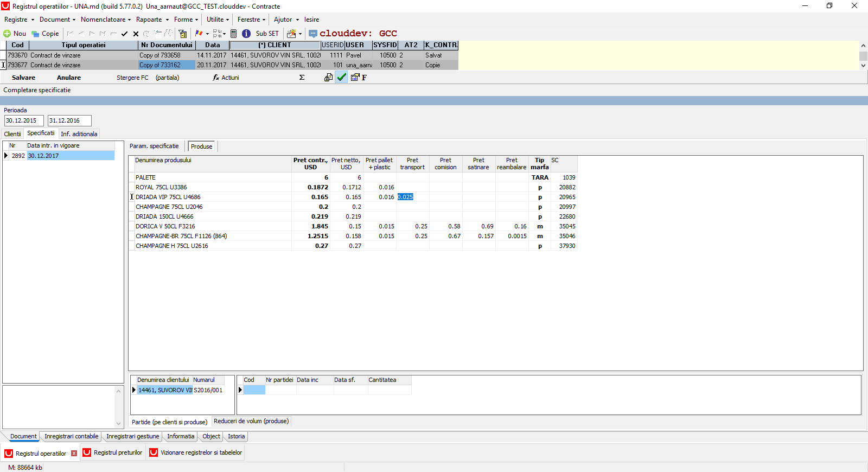Click the flag language icon

(199, 34)
